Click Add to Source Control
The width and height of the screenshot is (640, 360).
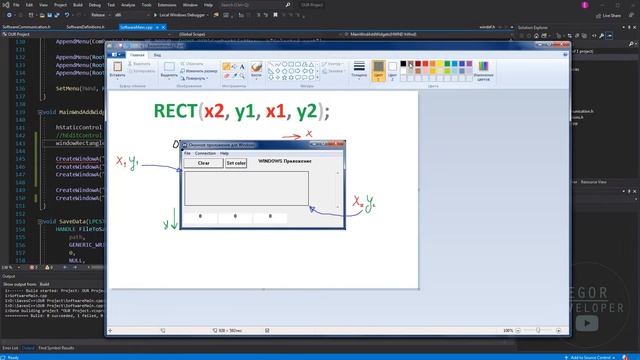click(x=590, y=357)
